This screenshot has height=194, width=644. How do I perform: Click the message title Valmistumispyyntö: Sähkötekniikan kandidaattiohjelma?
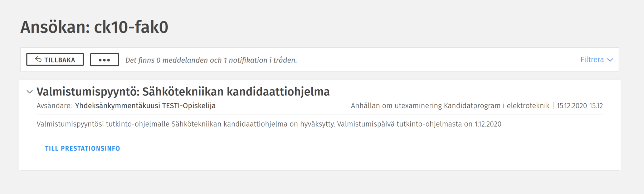tap(183, 92)
